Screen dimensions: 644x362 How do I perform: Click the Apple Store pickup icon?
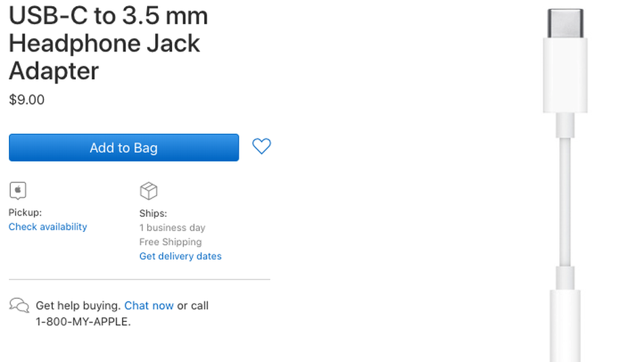coord(18,190)
